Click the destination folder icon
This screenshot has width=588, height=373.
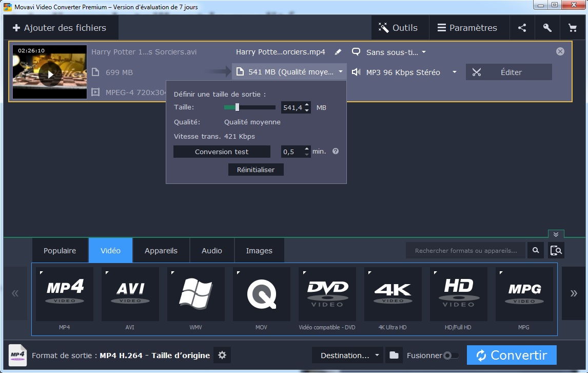tap(394, 355)
